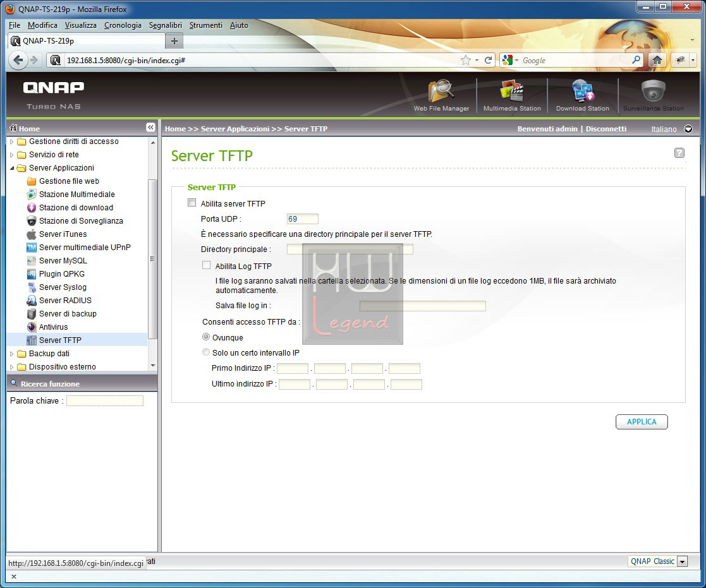Click the Firefox address bar
The width and height of the screenshot is (706, 588).
coord(261,60)
